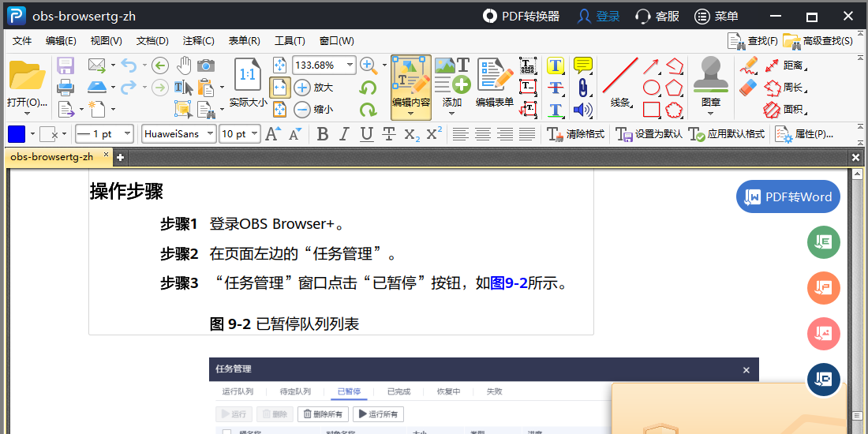
Task: Align text left
Action: pyautogui.click(x=461, y=134)
